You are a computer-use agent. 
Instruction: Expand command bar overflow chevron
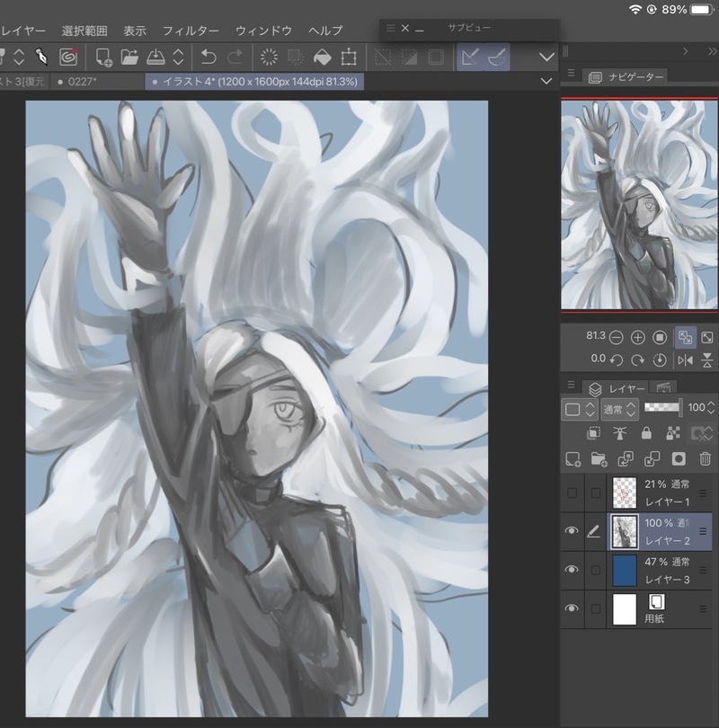point(547,58)
